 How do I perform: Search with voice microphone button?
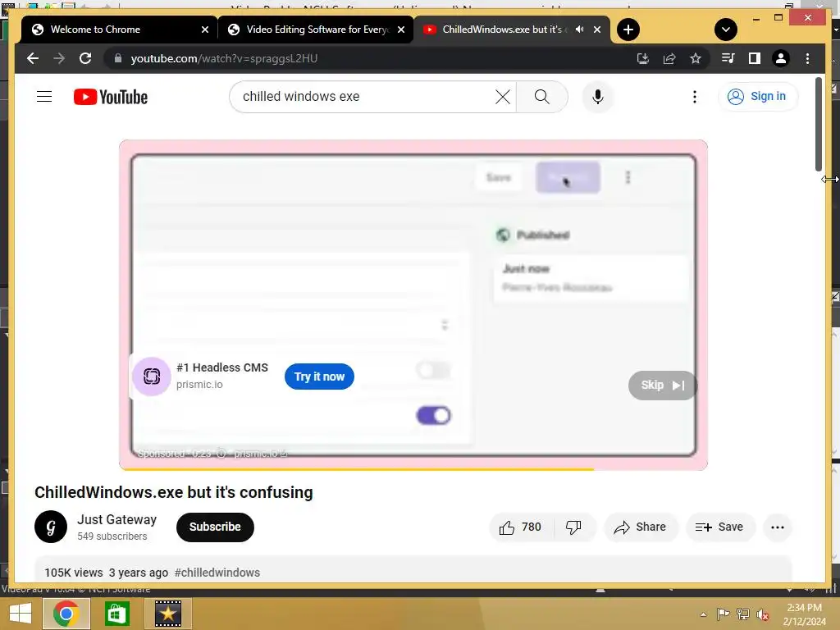598,97
